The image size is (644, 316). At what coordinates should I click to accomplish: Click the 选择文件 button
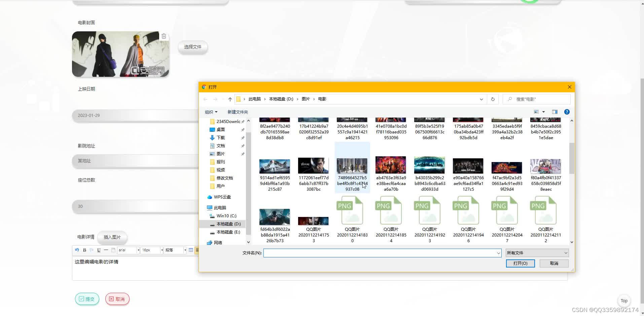[x=193, y=47]
